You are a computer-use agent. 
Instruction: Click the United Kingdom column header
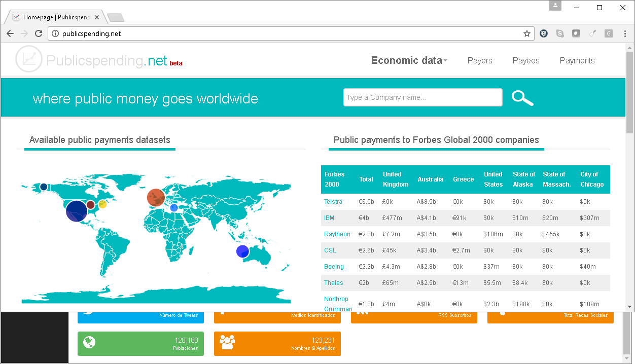[x=396, y=179]
